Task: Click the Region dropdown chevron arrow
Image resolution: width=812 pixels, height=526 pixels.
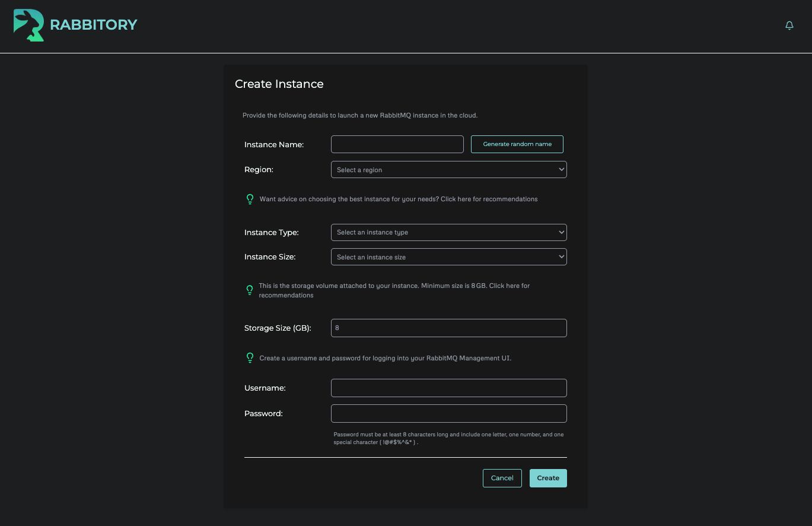Action: pos(561,169)
